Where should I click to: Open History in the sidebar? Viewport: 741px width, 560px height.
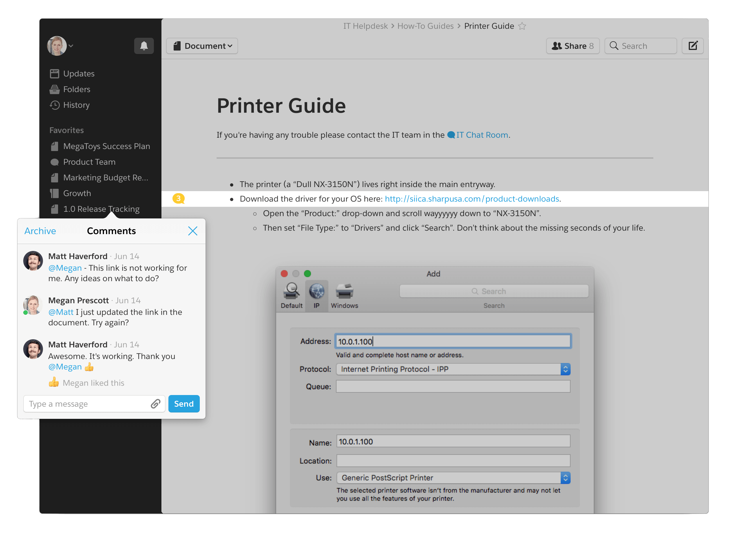pos(76,105)
